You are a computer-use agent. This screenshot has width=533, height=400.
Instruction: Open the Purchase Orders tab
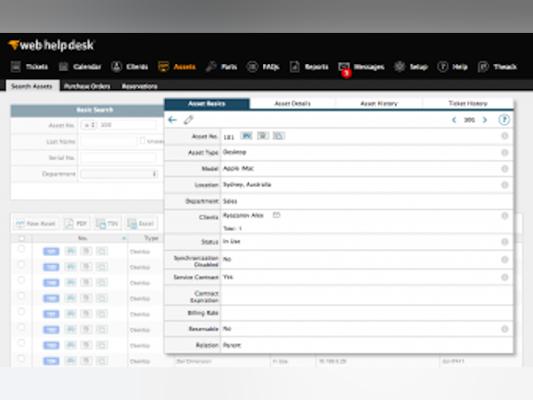[x=87, y=86]
